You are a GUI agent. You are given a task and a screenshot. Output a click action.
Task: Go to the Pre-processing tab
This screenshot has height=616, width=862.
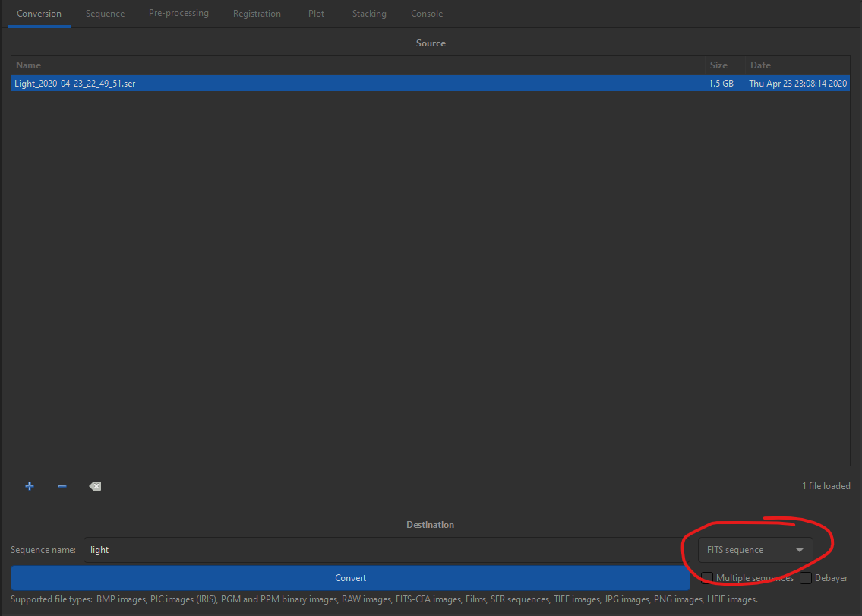point(178,13)
